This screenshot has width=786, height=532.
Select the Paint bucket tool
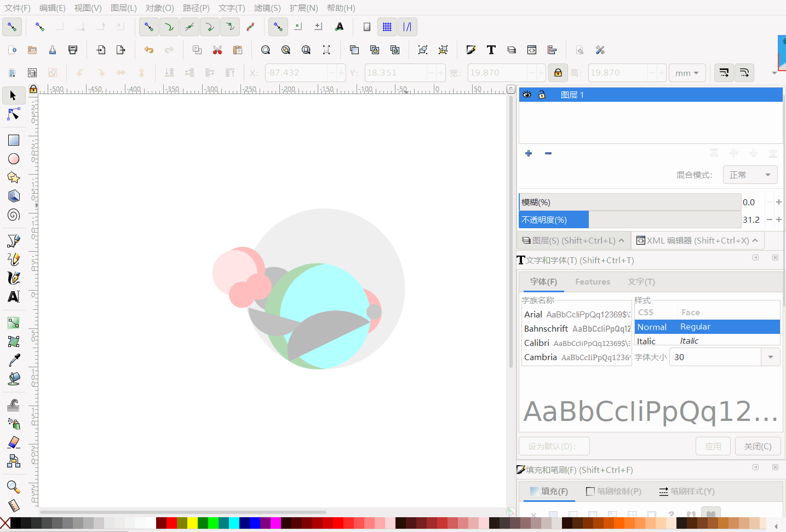point(14,379)
